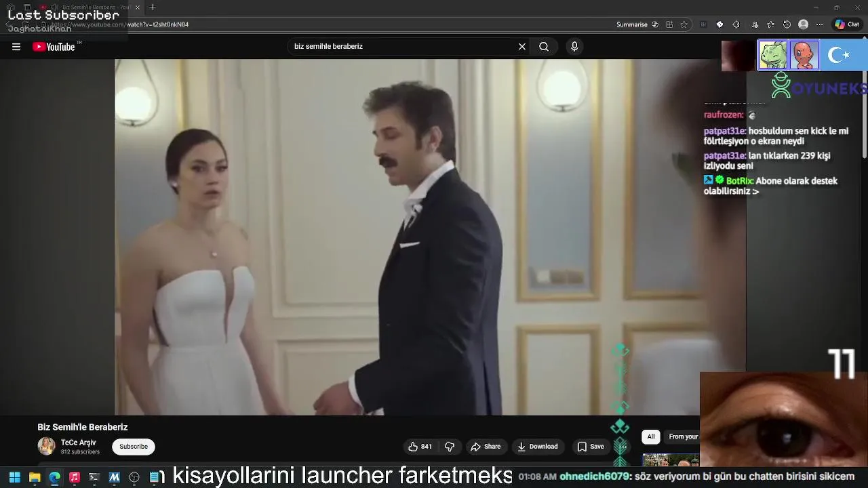Switch to Microsoft Edge on the taskbar
Viewport: 868px width, 488px height.
54,477
